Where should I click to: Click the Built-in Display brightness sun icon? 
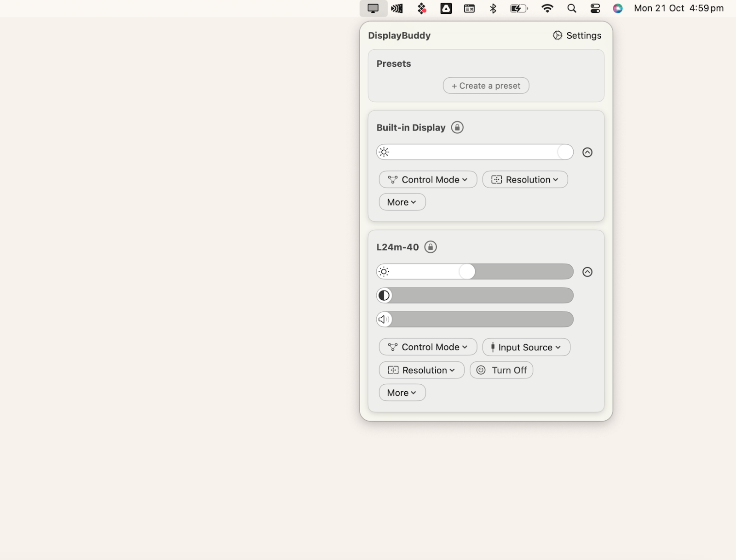384,152
